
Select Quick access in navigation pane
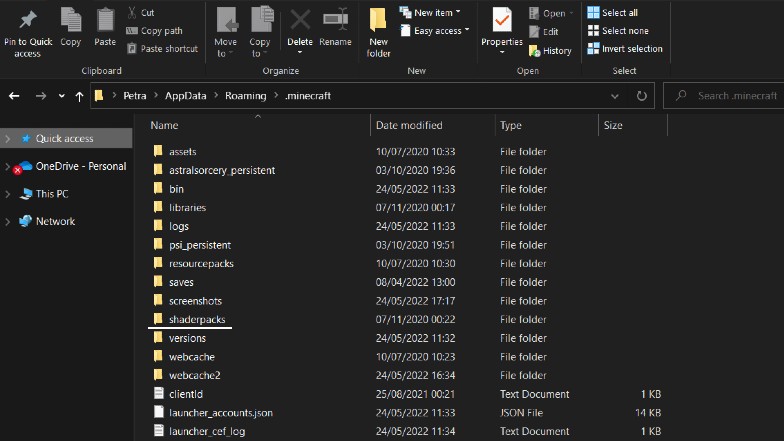pyautogui.click(x=66, y=138)
